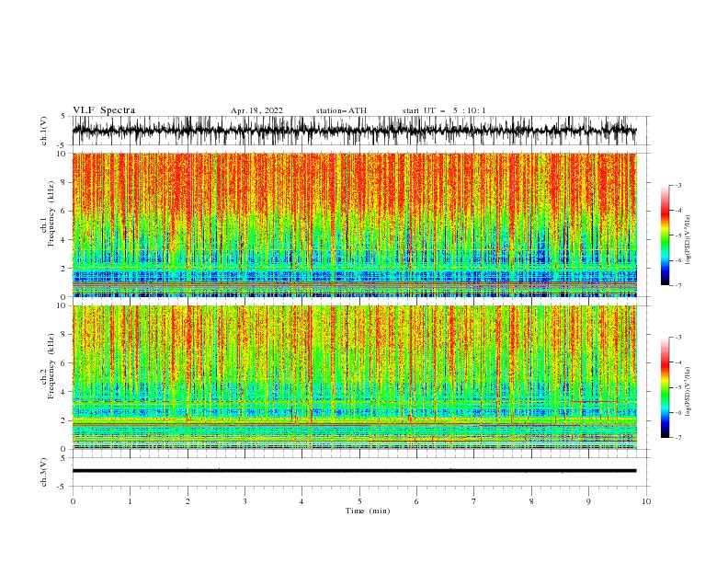728x563 pixels.
Task: Select the date text "Apr. 18, 2022"
Action: (x=256, y=110)
